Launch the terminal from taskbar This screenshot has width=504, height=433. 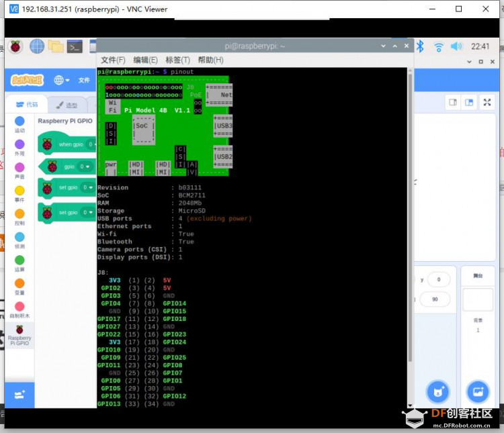coord(75,47)
